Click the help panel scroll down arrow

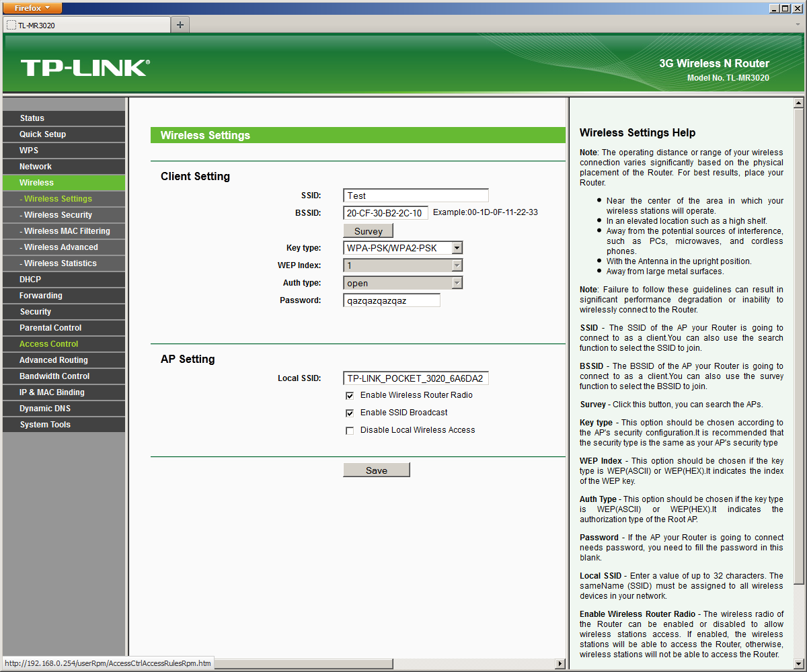(x=799, y=665)
